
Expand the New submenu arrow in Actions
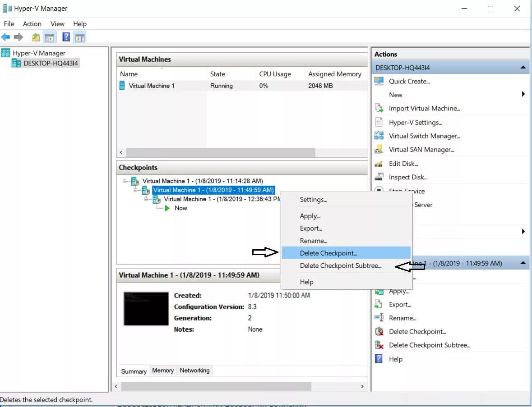523,94
